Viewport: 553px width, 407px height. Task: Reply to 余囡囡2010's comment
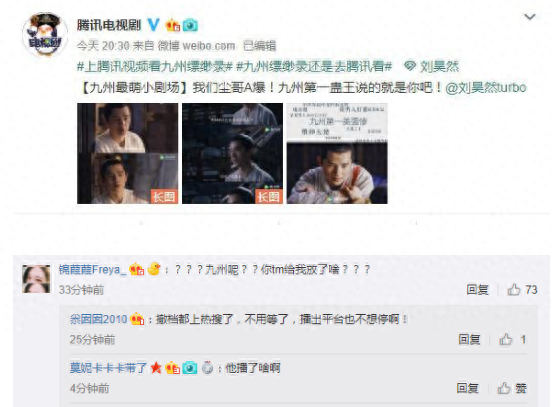[x=469, y=339]
